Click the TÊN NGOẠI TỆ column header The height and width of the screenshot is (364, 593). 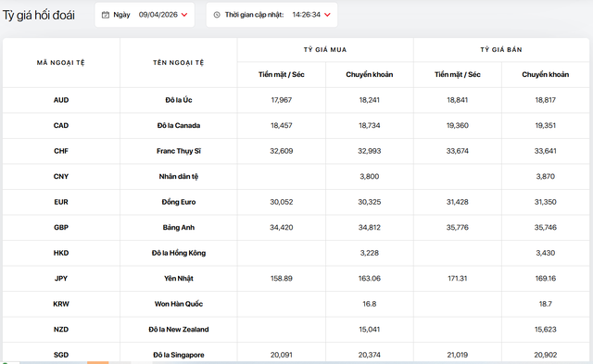click(179, 62)
